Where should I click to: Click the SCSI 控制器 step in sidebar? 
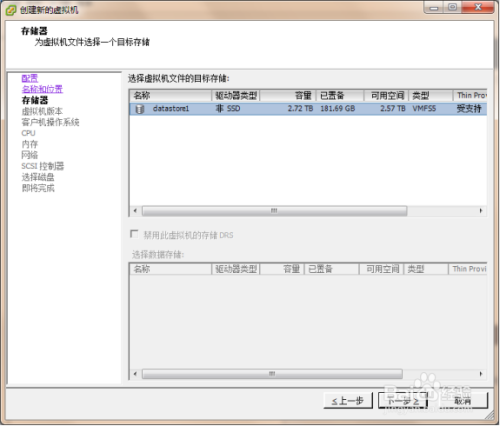(43, 166)
